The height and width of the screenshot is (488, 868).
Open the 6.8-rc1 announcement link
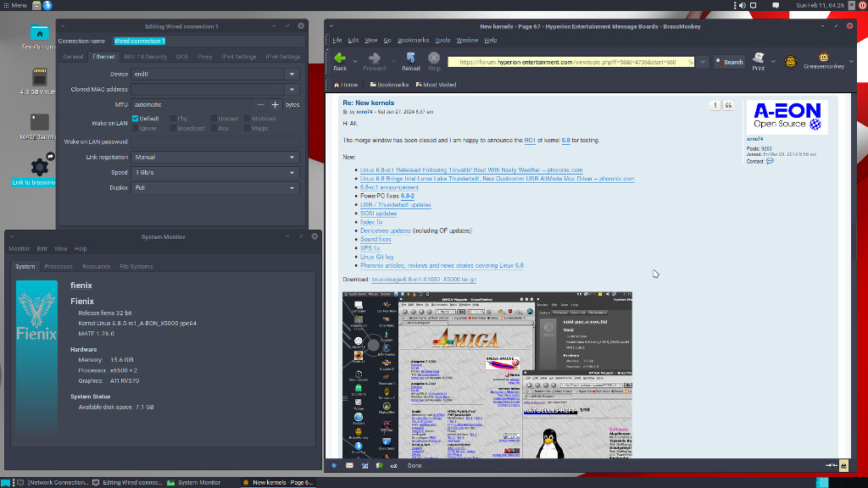pyautogui.click(x=389, y=187)
